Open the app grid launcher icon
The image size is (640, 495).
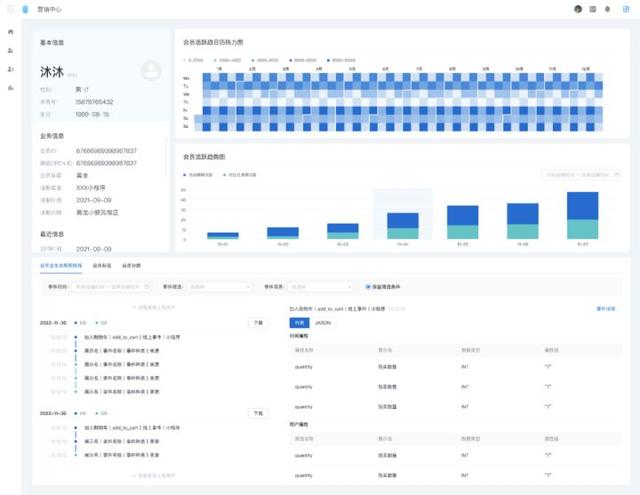pyautogui.click(x=11, y=9)
